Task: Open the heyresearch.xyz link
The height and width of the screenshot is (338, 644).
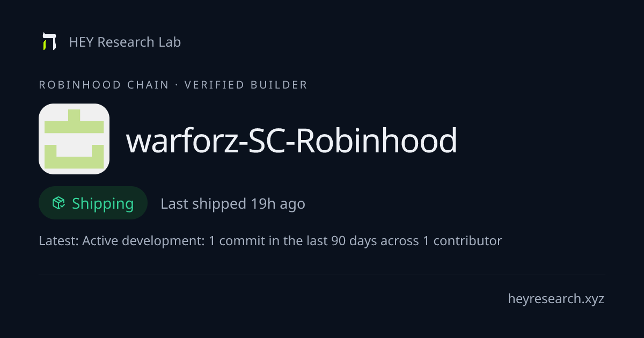Action: tap(556, 299)
